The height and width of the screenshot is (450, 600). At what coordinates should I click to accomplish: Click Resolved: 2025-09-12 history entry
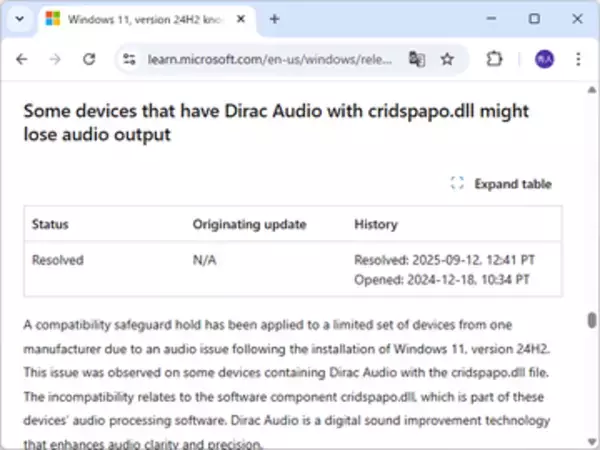(444, 260)
